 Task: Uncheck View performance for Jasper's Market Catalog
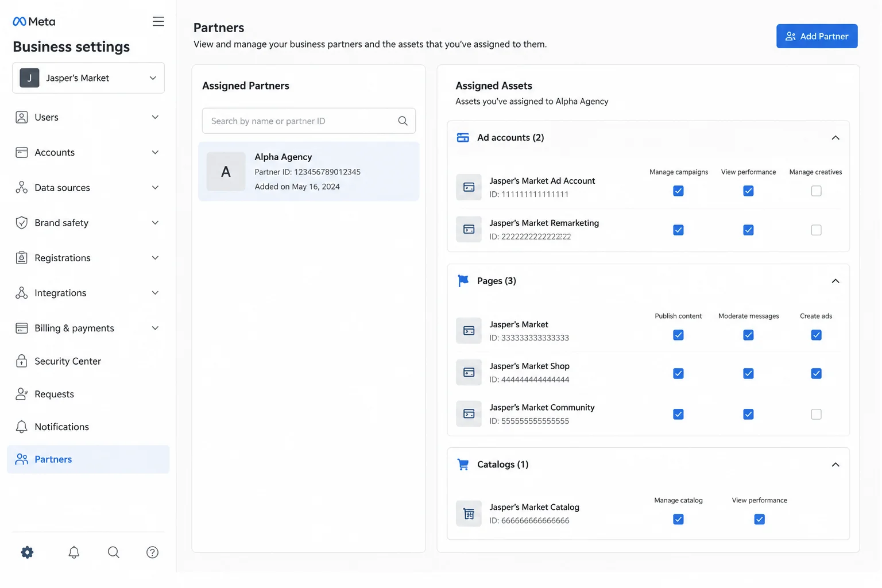tap(759, 519)
